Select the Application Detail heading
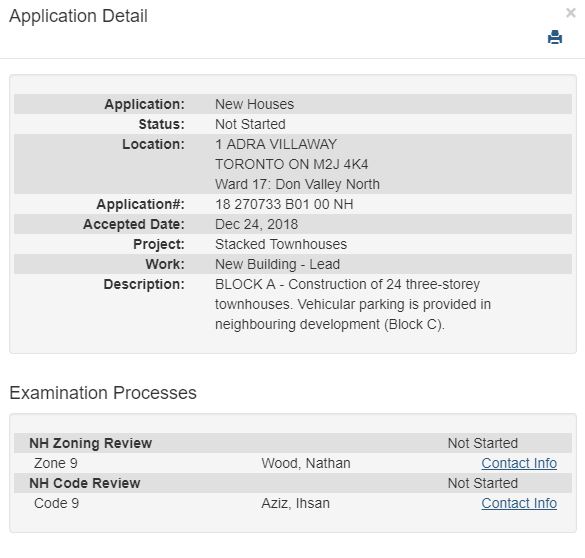Screen dimensions: 585x558 tap(78, 16)
